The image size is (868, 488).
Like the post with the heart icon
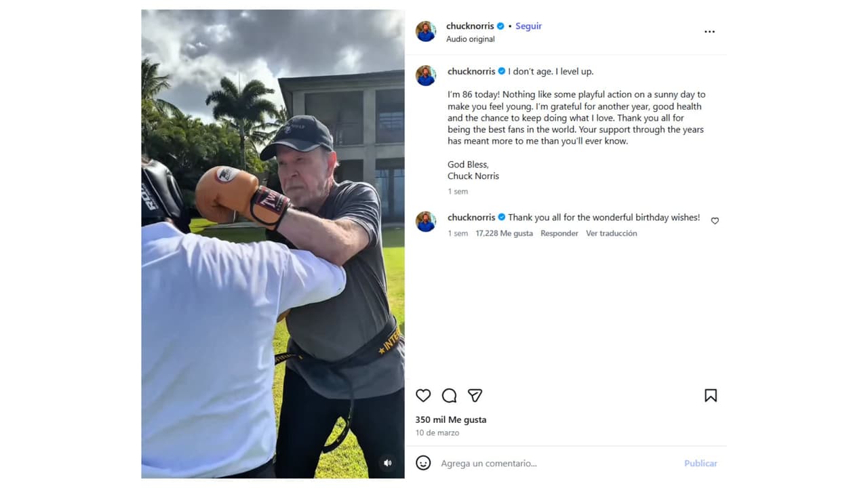coord(423,395)
